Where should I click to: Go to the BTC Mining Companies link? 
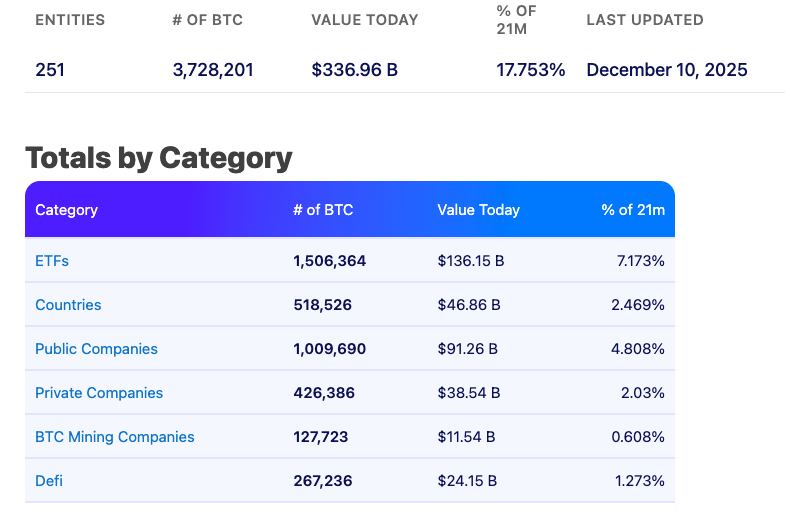115,437
